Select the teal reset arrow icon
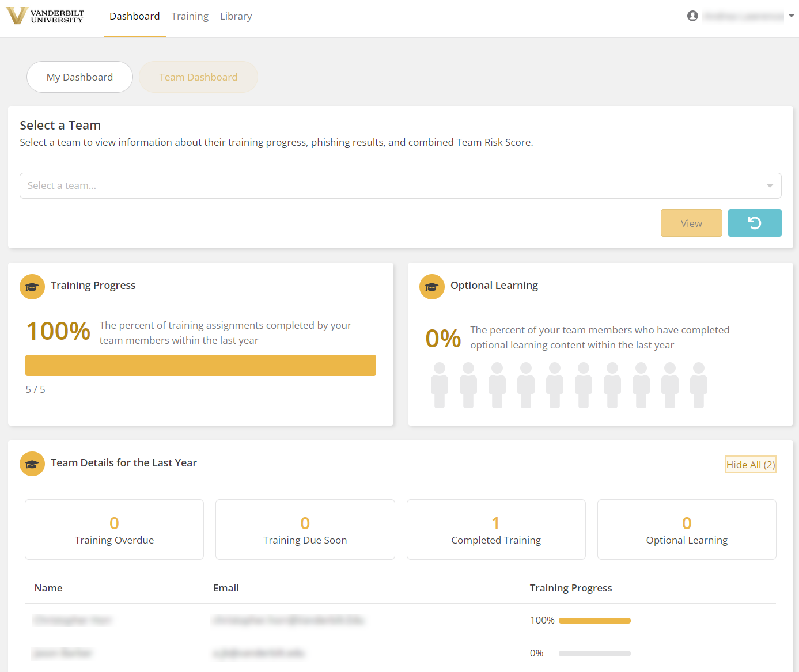 coord(755,223)
